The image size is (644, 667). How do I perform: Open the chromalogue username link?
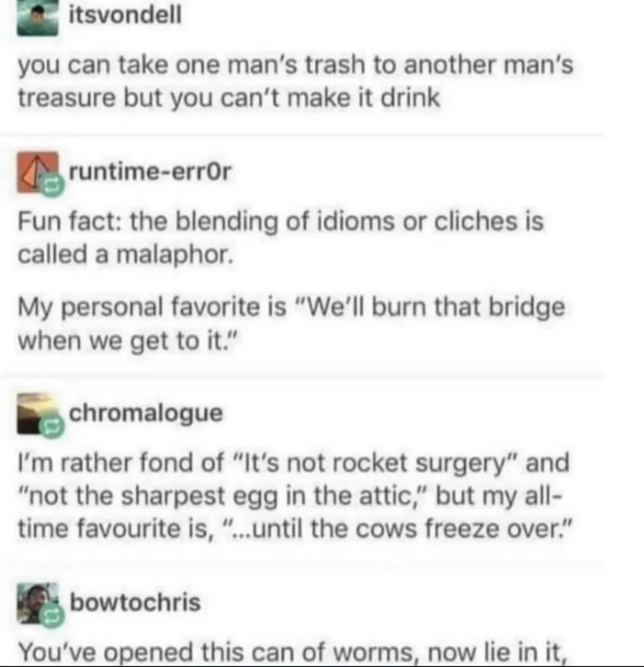(x=146, y=413)
